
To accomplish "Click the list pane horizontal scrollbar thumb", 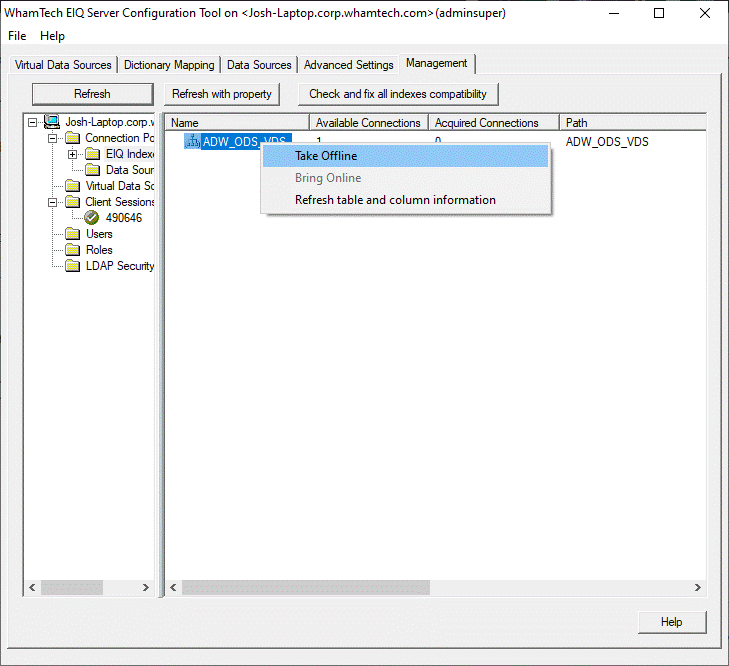I will 305,588.
